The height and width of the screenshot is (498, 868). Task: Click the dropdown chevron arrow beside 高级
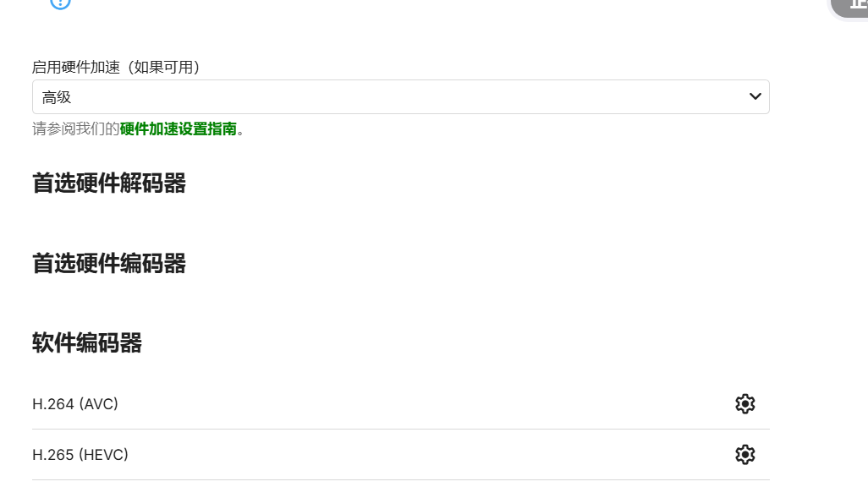[x=755, y=96]
